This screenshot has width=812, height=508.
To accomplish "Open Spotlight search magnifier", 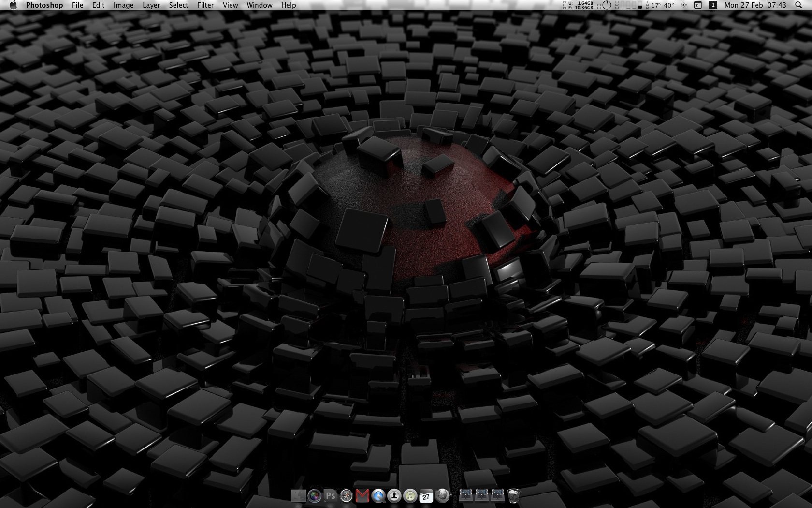I will tap(798, 5).
